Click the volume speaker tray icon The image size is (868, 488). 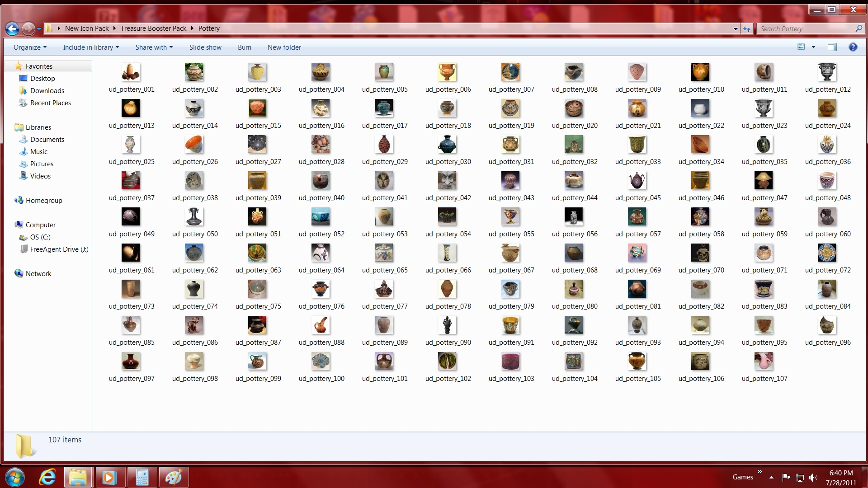[813, 477]
